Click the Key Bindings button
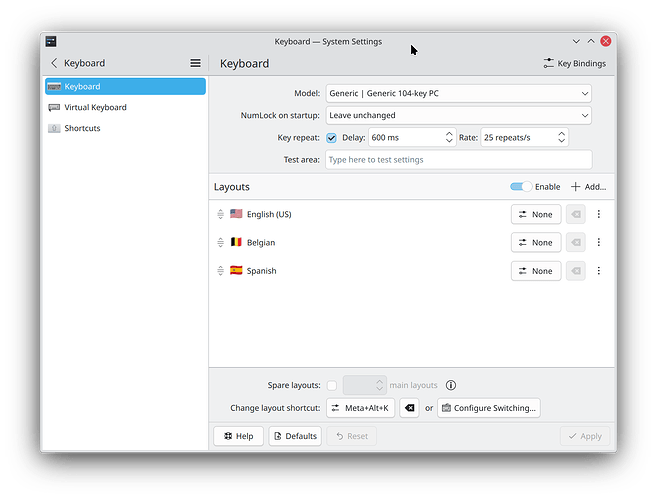The image size is (657, 500). coord(574,63)
